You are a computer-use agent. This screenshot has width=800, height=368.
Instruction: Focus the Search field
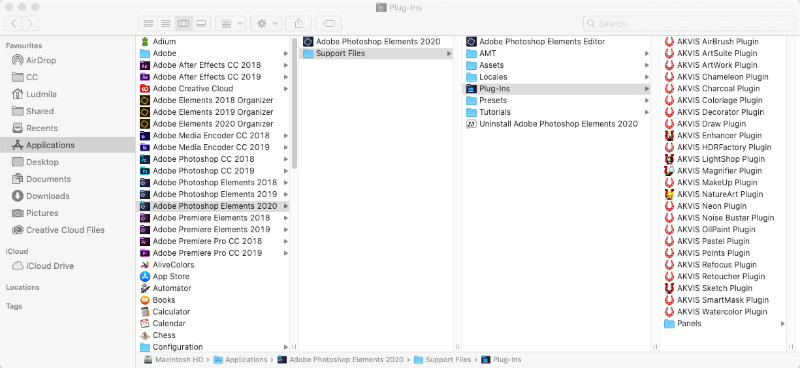[689, 23]
